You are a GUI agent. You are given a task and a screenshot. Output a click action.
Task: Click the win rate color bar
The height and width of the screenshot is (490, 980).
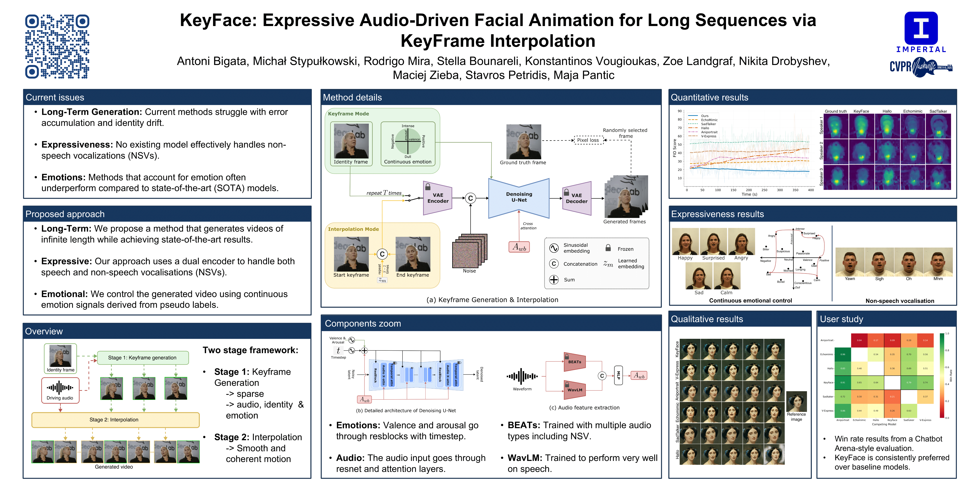[942, 376]
